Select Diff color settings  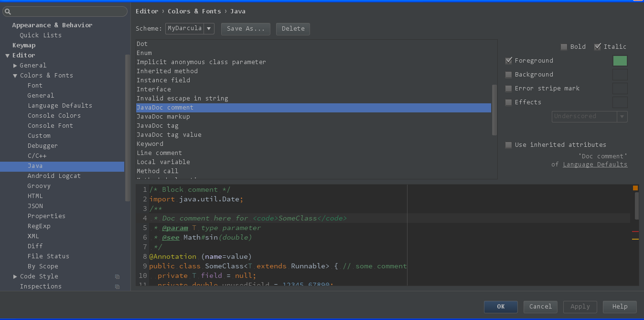point(35,246)
